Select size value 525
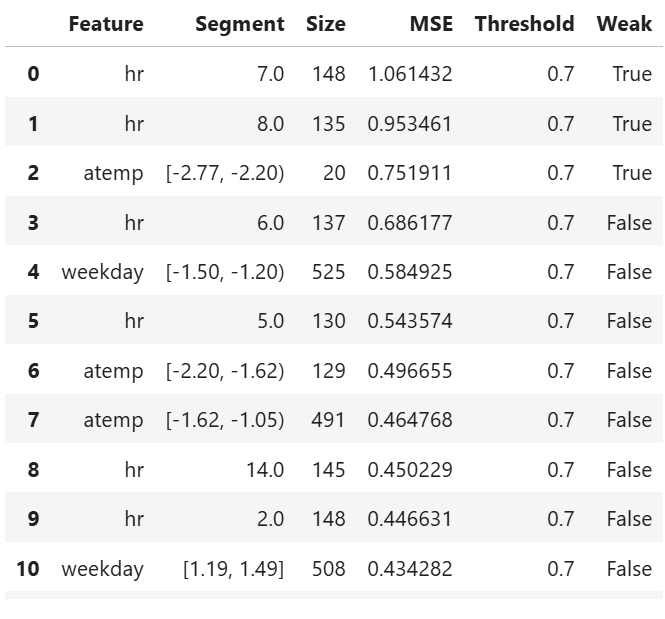 tap(329, 272)
